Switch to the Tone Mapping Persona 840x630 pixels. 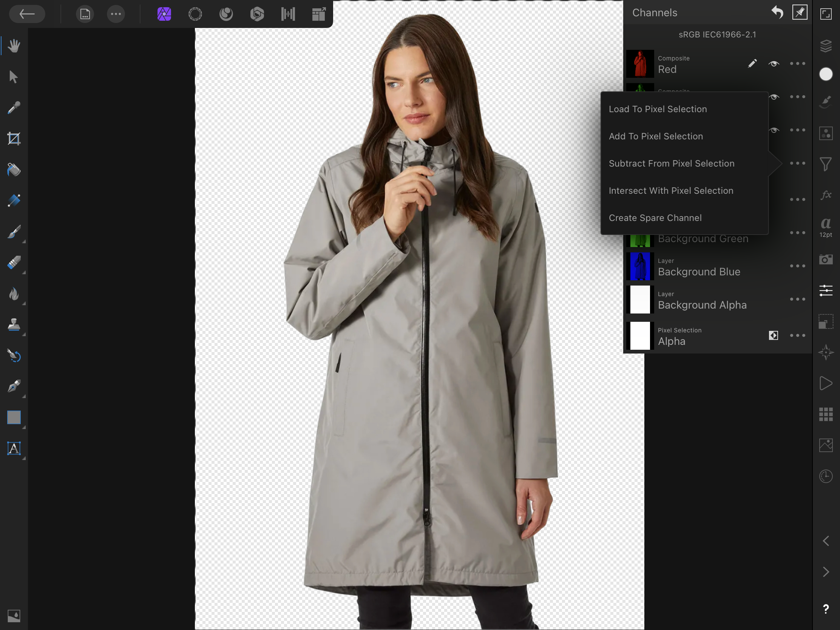pyautogui.click(x=288, y=14)
